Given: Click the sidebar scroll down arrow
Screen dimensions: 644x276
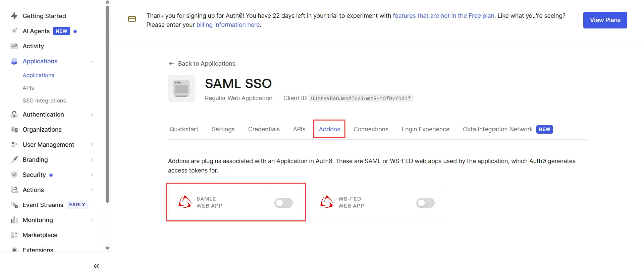Looking at the screenshot, I should [107, 248].
